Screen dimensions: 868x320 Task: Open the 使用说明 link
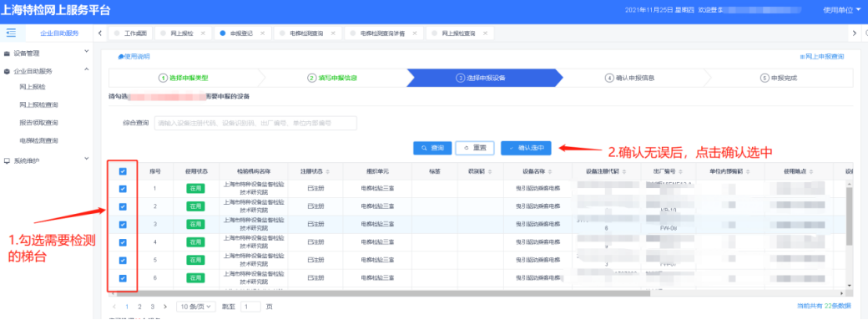(134, 57)
